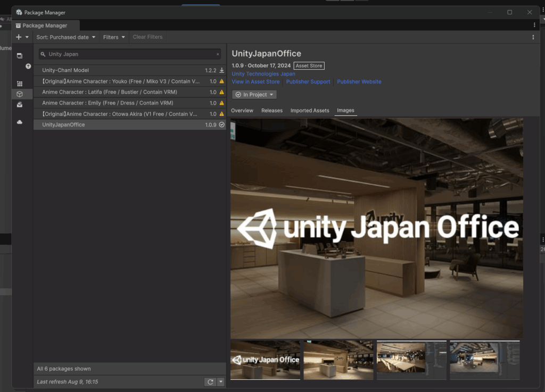545x392 pixels.
Task: Focus the package search field
Action: (130, 54)
